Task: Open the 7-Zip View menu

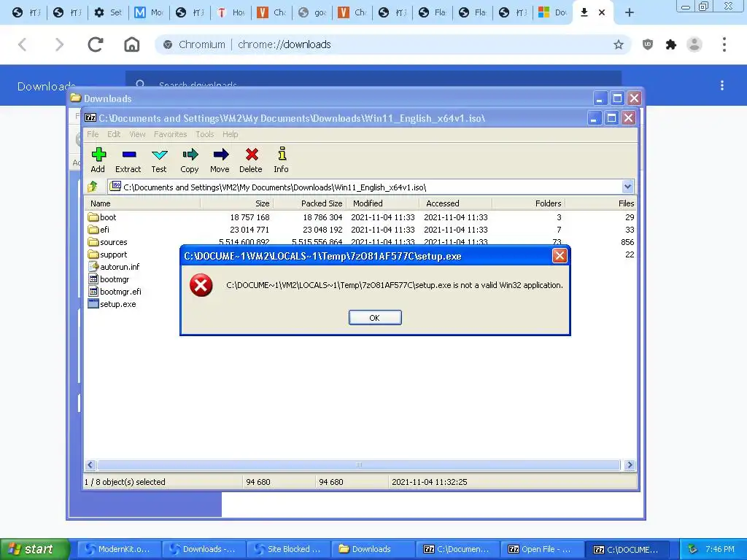Action: click(137, 134)
